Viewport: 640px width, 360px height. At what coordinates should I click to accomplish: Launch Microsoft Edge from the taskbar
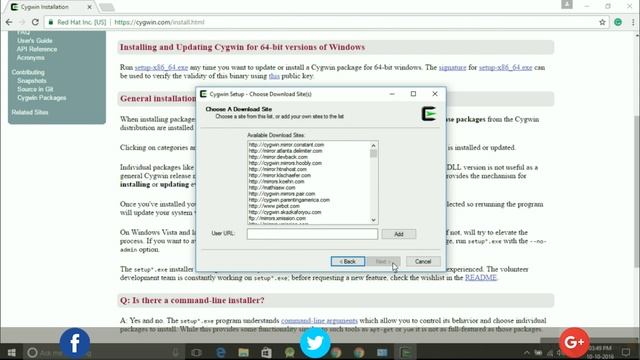[220, 352]
